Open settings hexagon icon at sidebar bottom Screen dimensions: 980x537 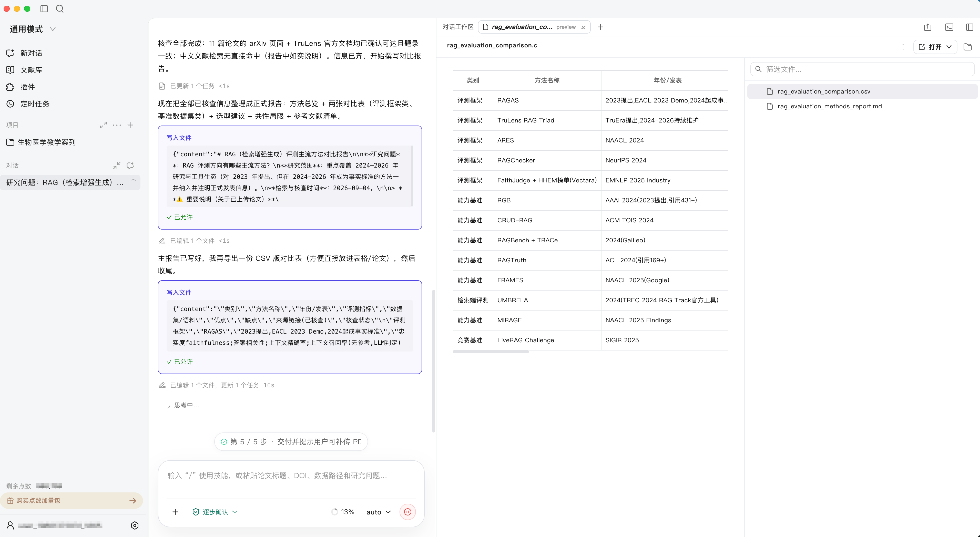(x=135, y=525)
